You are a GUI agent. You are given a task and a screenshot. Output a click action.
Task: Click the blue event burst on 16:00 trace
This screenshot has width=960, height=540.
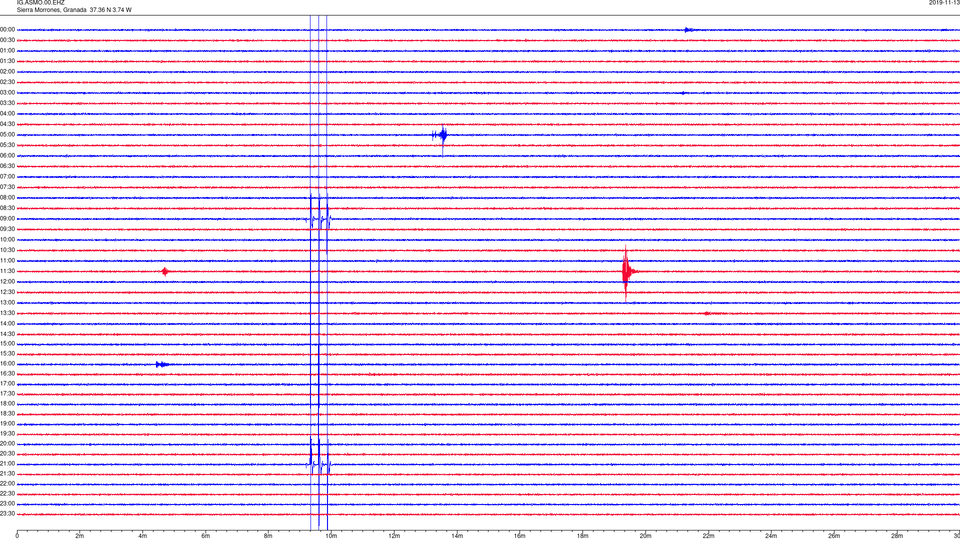point(162,364)
